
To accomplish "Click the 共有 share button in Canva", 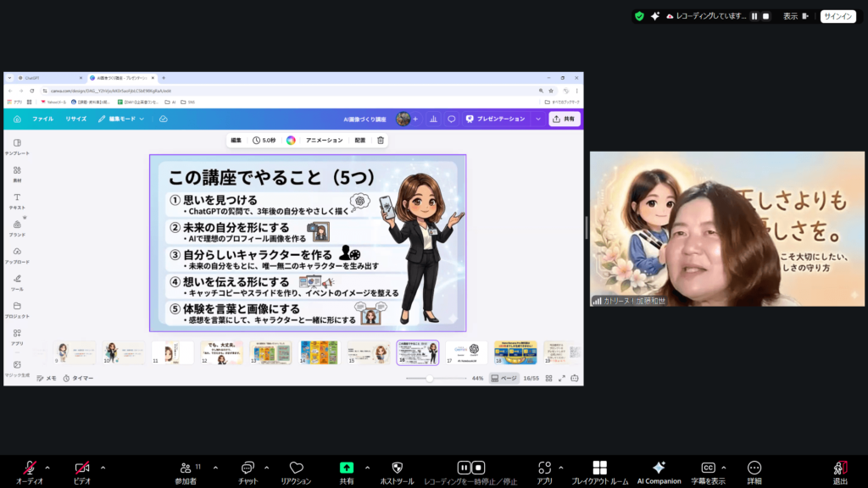I will pos(564,119).
